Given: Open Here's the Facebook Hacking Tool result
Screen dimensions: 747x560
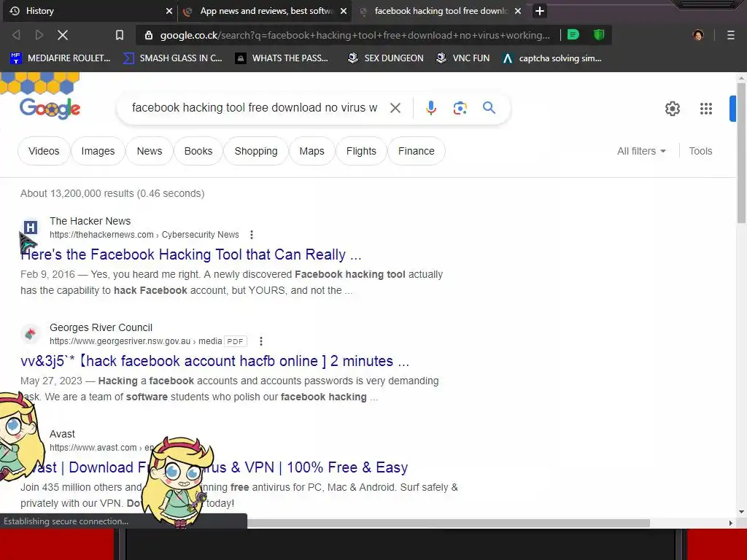Looking at the screenshot, I should coord(190,254).
